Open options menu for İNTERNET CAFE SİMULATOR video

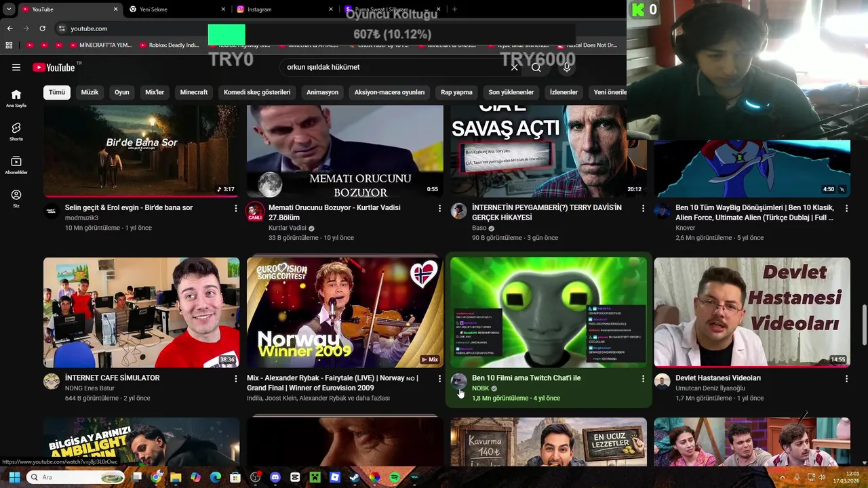point(236,378)
